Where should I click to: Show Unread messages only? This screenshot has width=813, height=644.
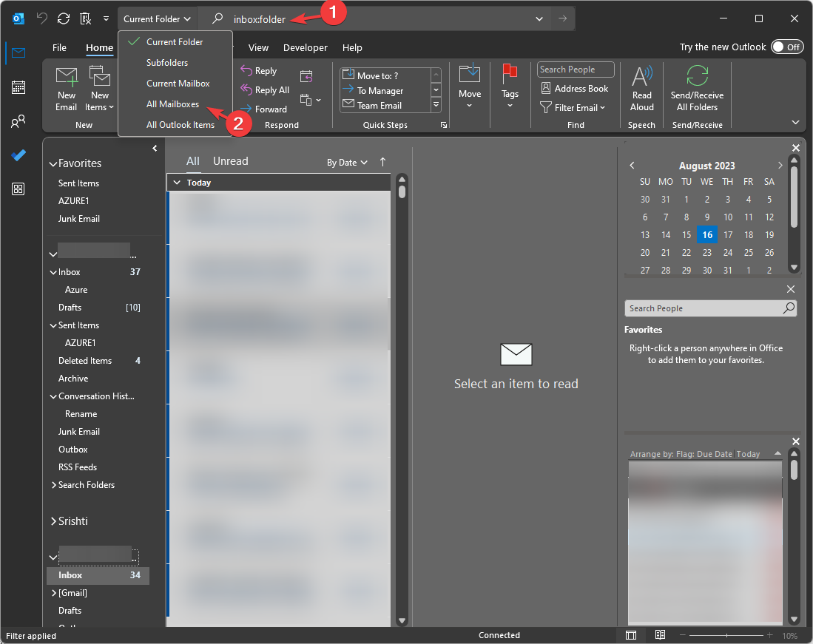[231, 161]
